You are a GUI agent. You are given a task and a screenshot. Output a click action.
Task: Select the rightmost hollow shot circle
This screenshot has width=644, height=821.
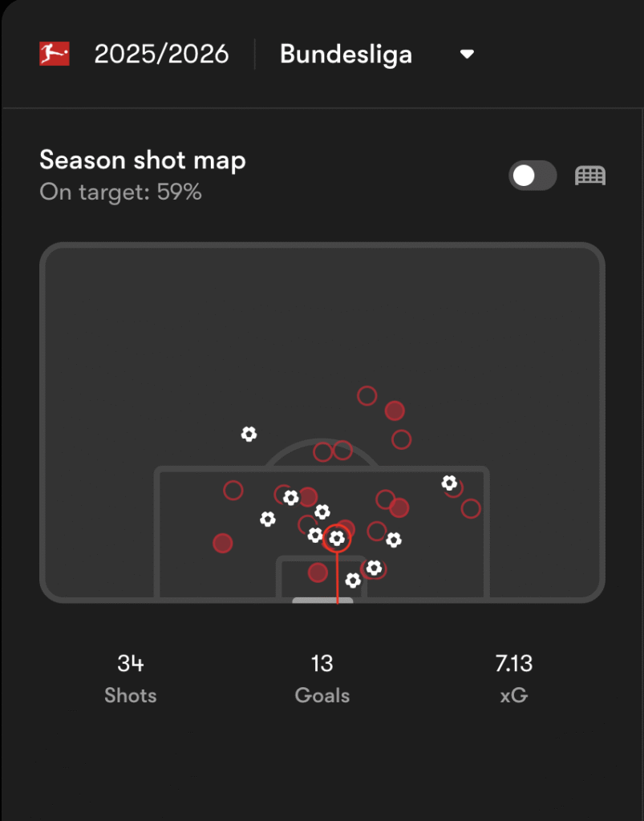click(x=471, y=508)
